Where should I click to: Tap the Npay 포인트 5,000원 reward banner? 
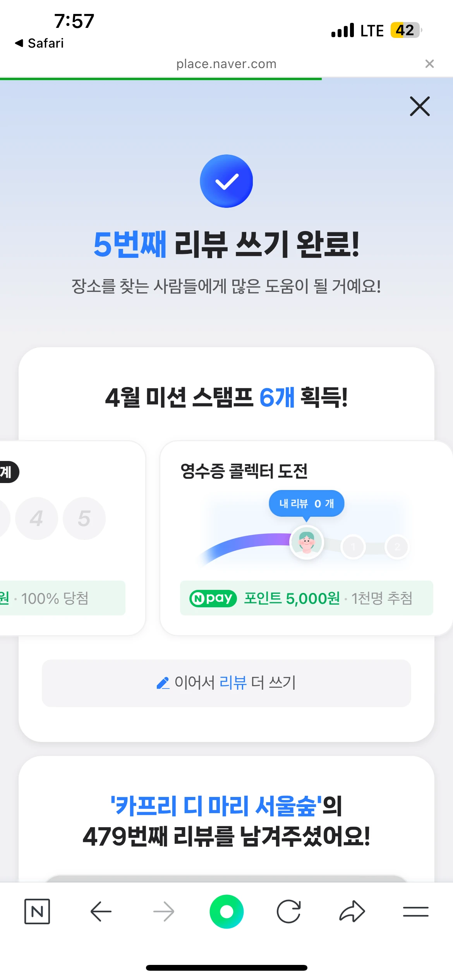point(306,598)
